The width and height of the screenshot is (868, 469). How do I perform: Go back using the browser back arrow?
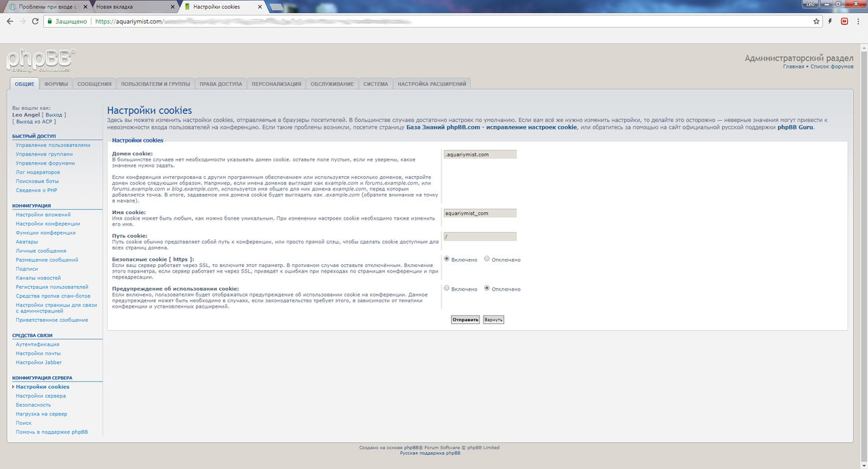point(9,21)
